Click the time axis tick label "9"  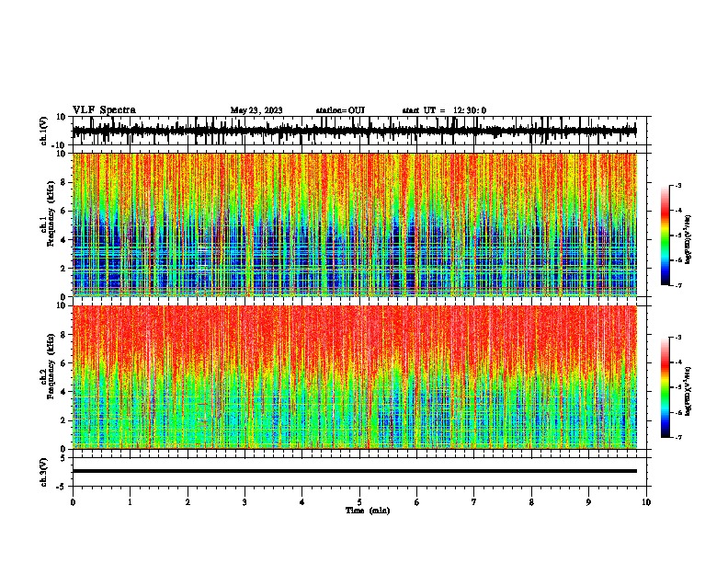pos(588,502)
